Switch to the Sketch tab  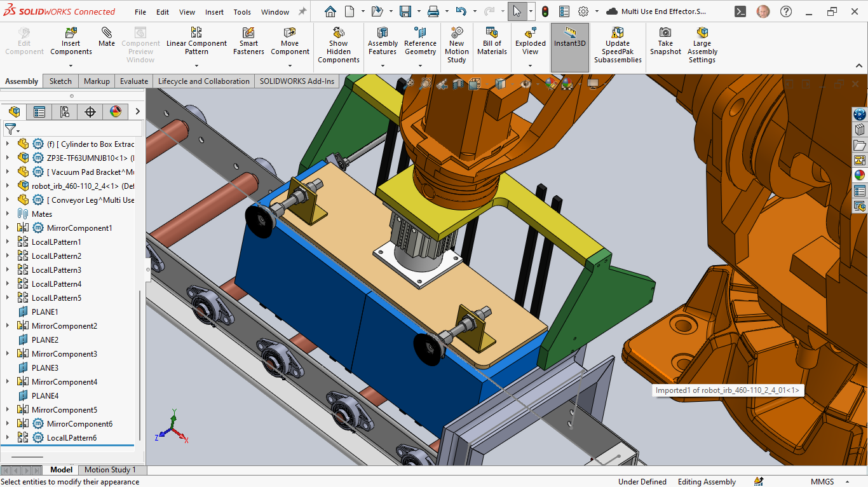point(61,81)
